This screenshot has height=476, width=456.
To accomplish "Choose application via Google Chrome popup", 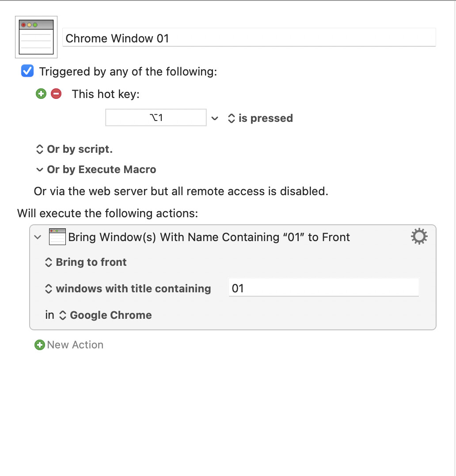I will (106, 315).
